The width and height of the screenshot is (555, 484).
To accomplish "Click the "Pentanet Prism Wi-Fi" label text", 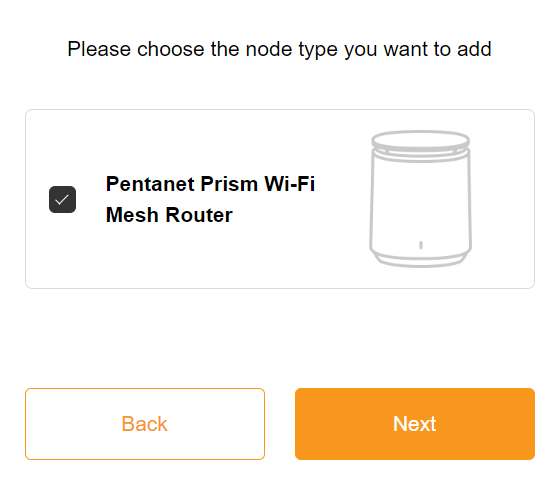I will [210, 184].
